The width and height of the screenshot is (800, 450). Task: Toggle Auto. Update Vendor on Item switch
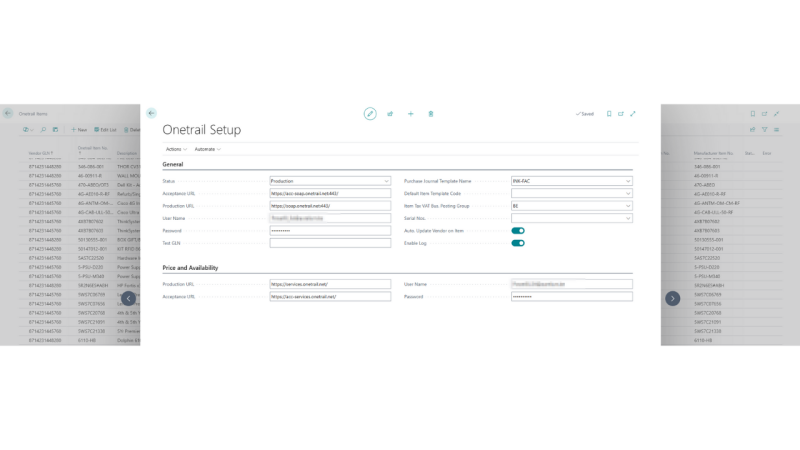click(518, 231)
